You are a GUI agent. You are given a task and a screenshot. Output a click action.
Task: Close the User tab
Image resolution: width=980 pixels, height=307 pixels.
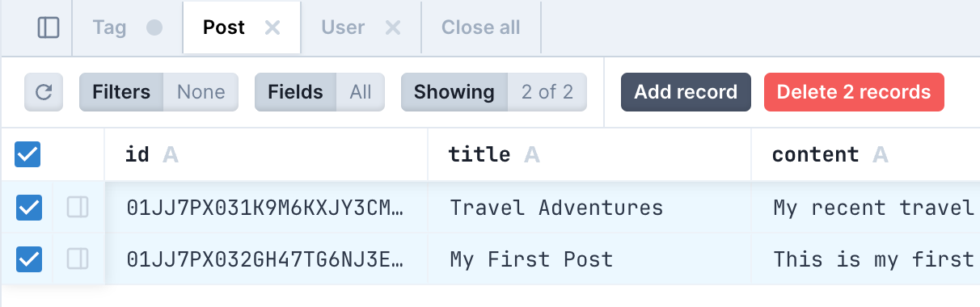(392, 27)
